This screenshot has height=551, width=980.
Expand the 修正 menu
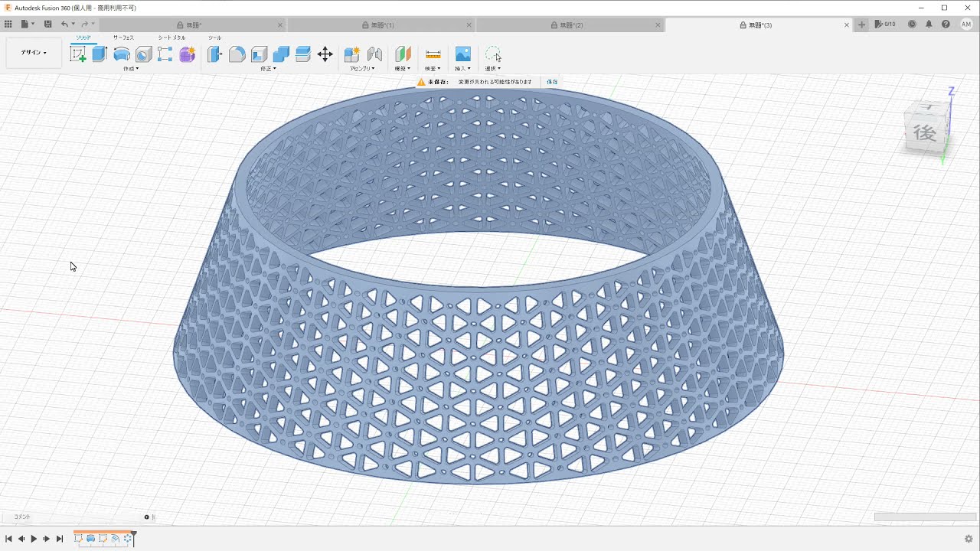coord(268,69)
